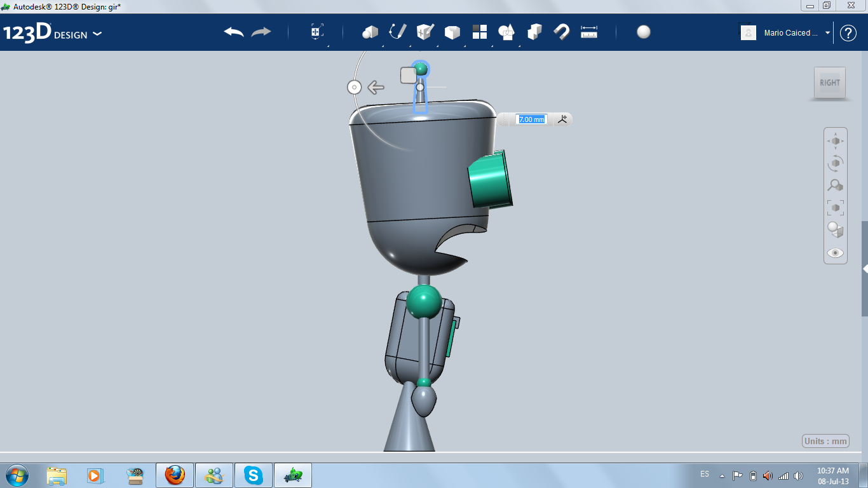Click the RIGHT face of the view cube
The width and height of the screenshot is (868, 488).
tap(830, 83)
